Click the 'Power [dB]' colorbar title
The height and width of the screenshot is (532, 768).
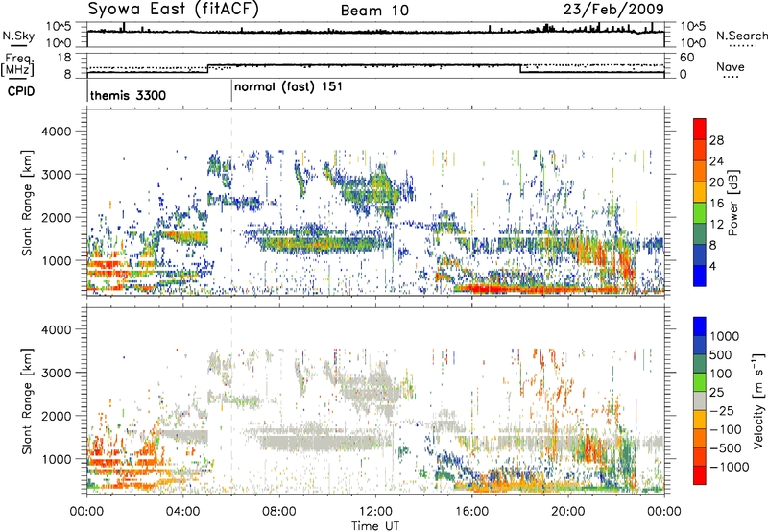[733, 203]
